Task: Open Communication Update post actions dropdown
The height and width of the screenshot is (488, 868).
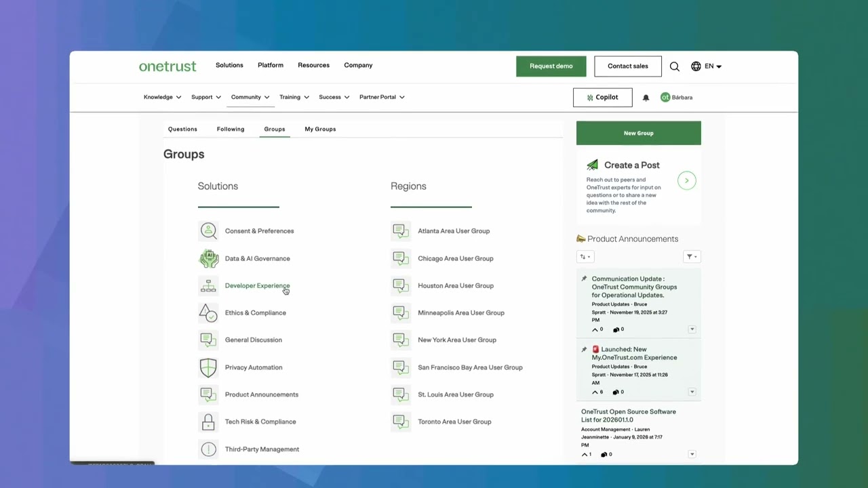Action: click(x=692, y=329)
